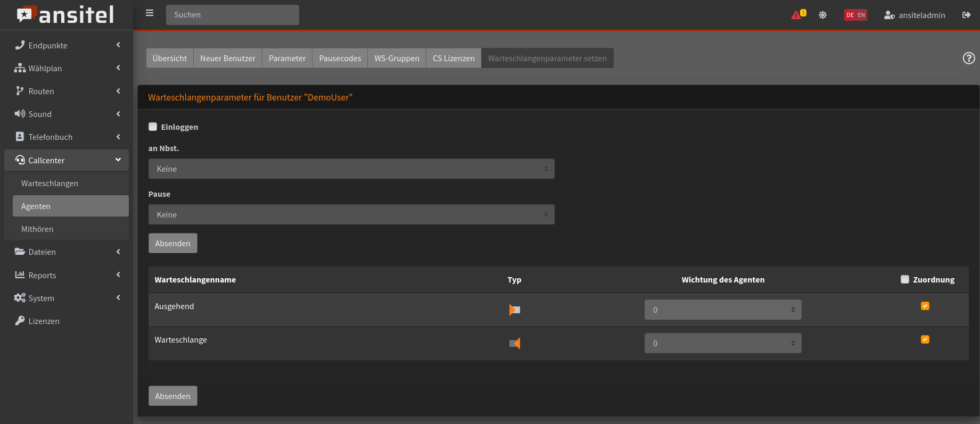980x424 pixels.
Task: Click the ansitel logo
Action: 66,15
